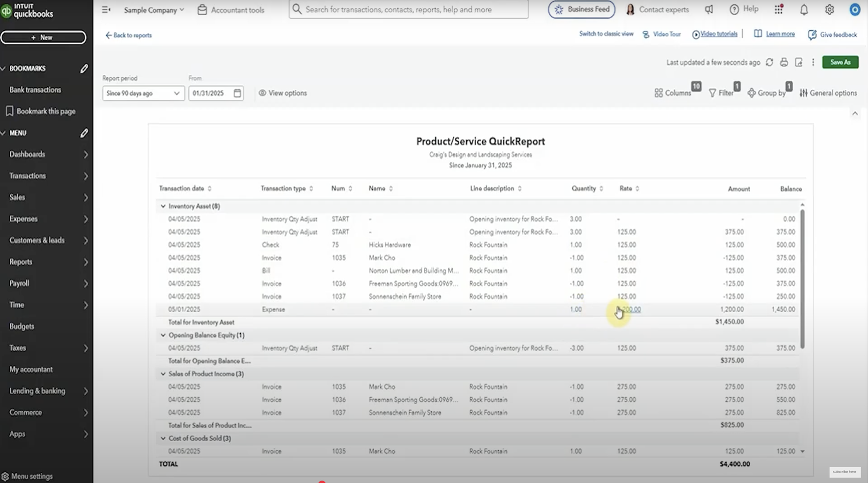
Task: Collapse Opening Balance Equity group
Action: coord(163,335)
